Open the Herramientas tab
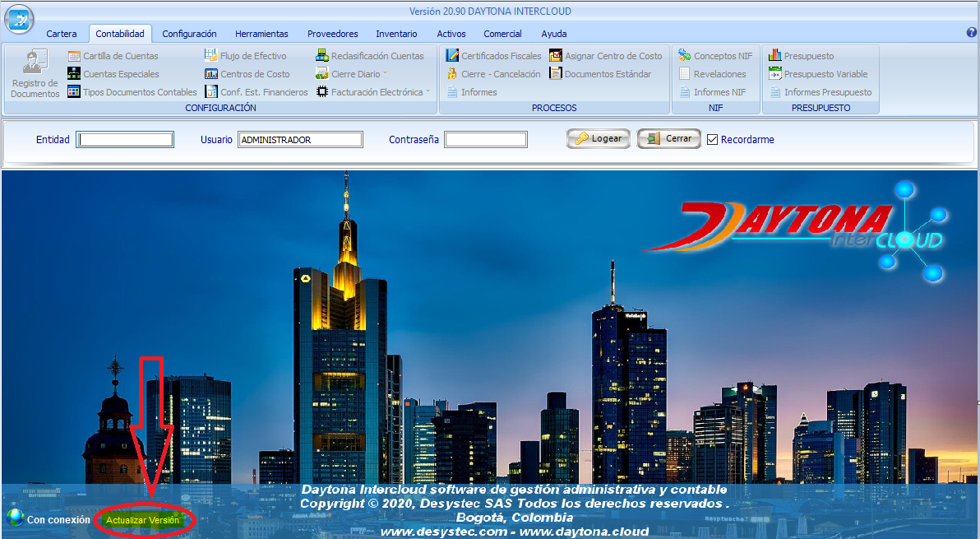The width and height of the screenshot is (980, 539). point(262,34)
